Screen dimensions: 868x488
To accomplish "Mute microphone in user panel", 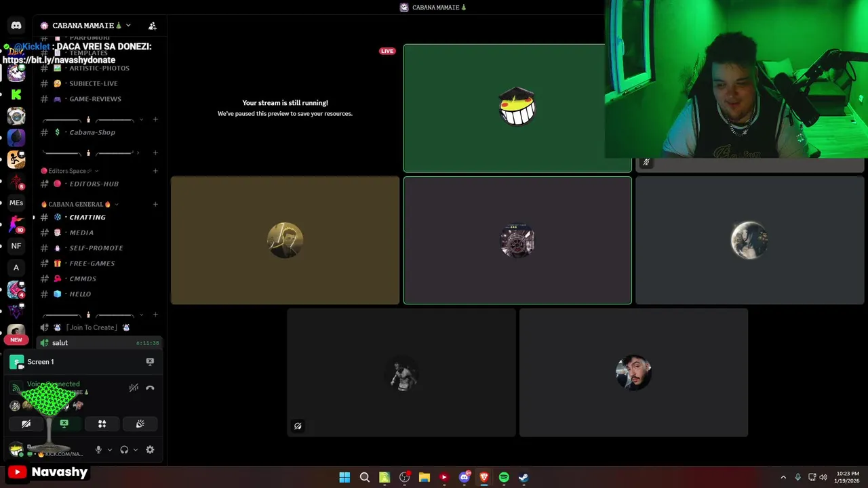I will pos(98,449).
